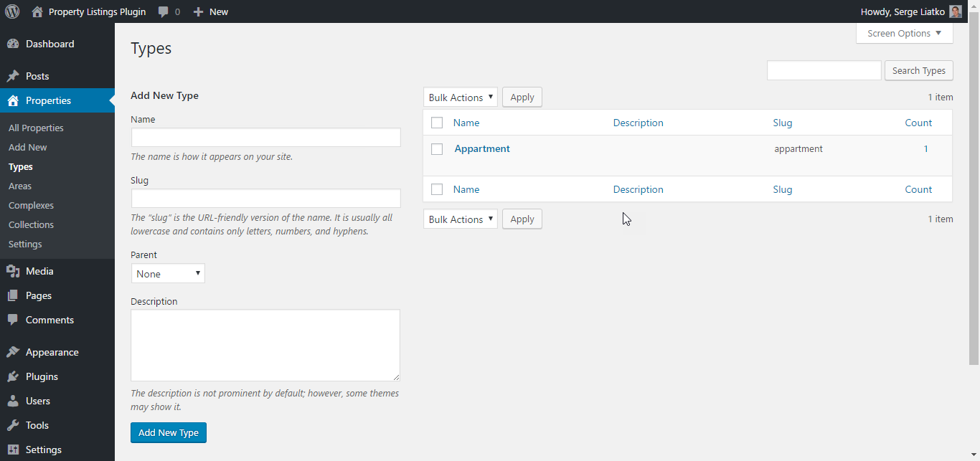Screen dimensions: 980x461
Task: Open the Appartment type link
Action: (x=482, y=148)
